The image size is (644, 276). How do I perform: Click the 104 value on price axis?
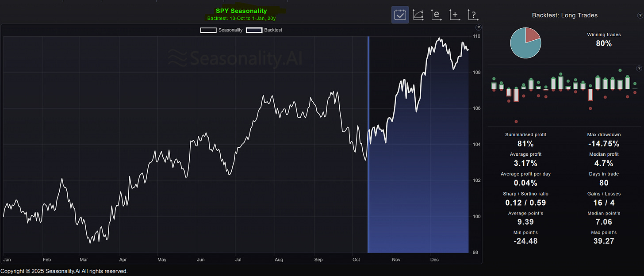pos(477,144)
